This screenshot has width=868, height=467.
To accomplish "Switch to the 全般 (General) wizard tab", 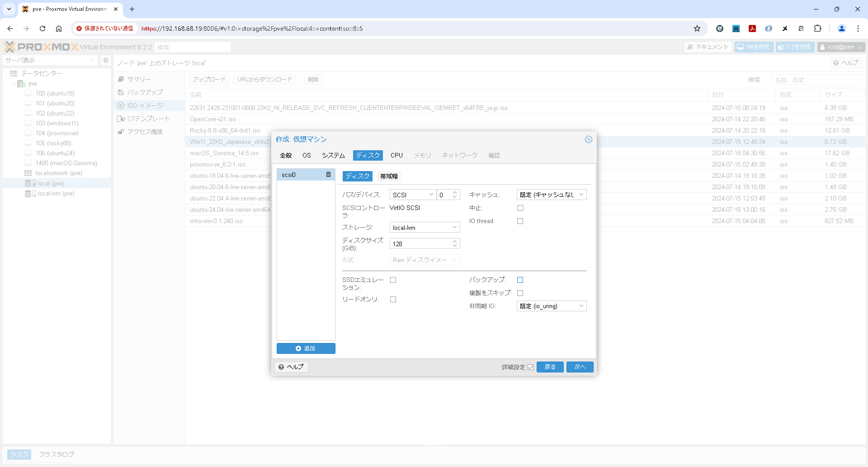I will pos(286,156).
